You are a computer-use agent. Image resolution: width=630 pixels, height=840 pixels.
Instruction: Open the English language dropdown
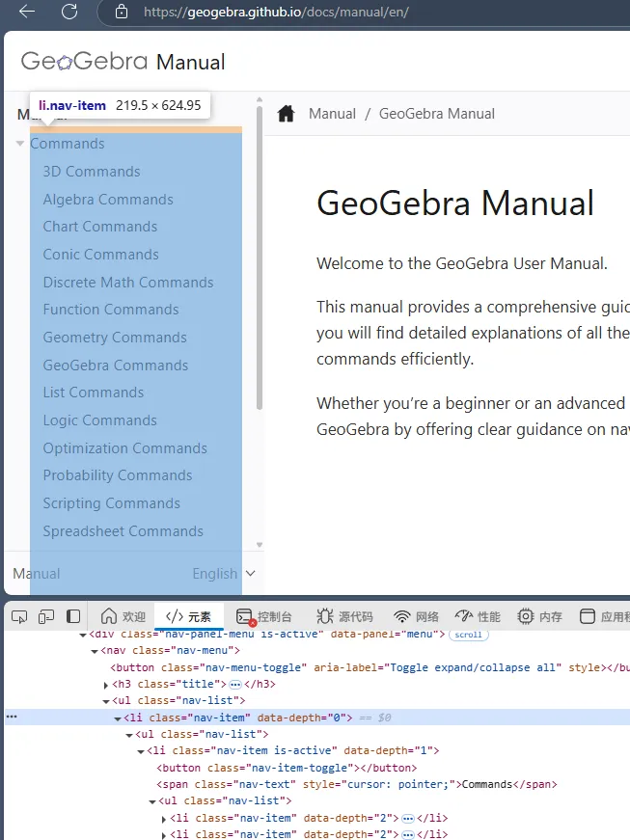(224, 574)
